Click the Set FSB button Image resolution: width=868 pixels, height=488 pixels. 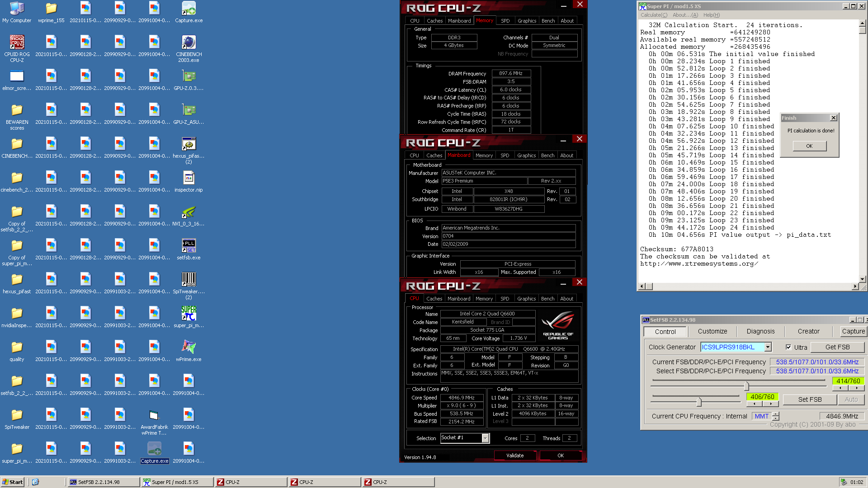pyautogui.click(x=810, y=399)
